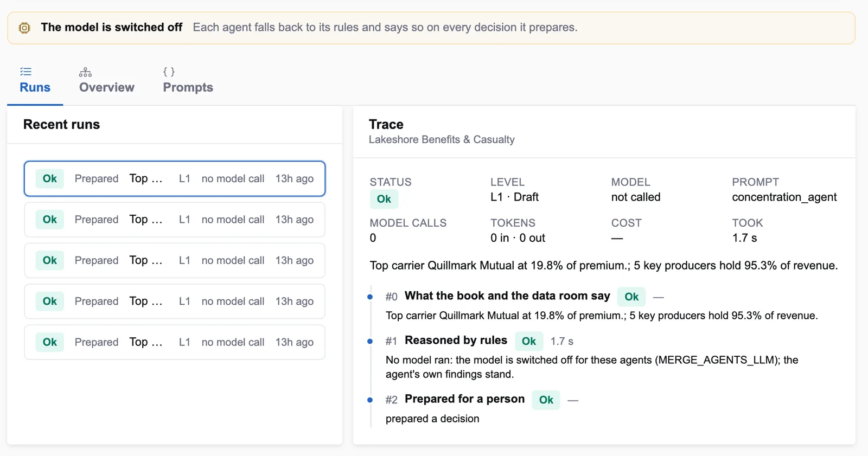The width and height of the screenshot is (868, 456).
Task: Click the Prompts curly braces icon
Action: point(169,72)
